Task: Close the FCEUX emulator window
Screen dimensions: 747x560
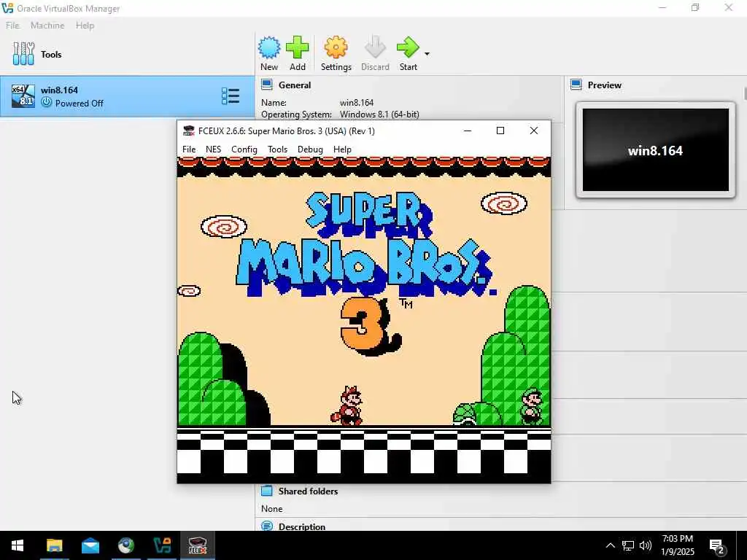Action: coord(533,131)
